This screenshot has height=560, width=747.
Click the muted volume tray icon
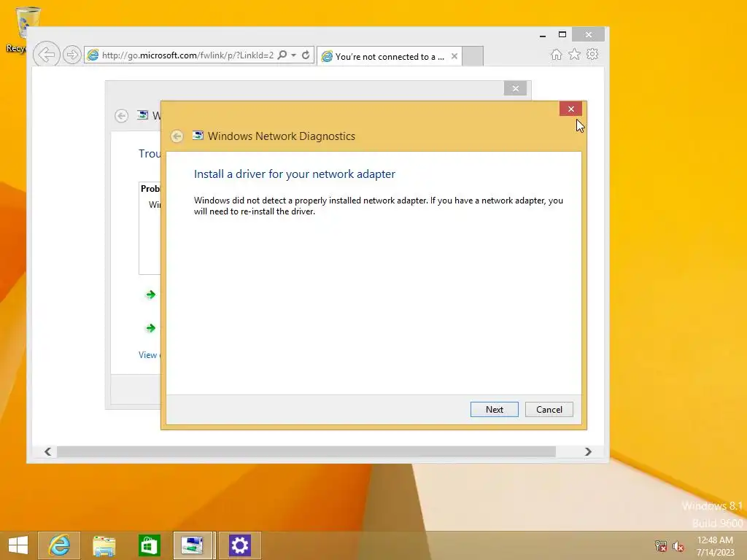coord(678,546)
